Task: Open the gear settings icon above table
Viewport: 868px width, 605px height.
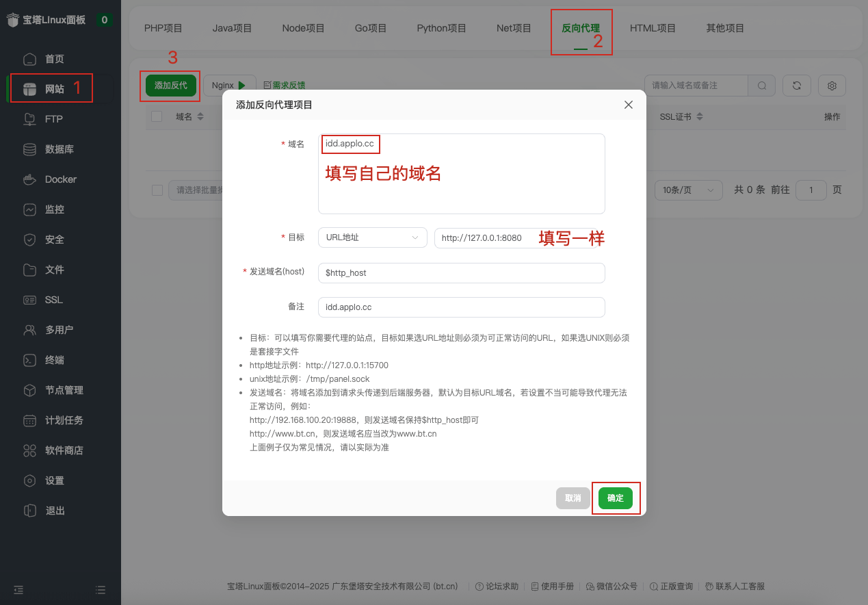Action: click(832, 86)
